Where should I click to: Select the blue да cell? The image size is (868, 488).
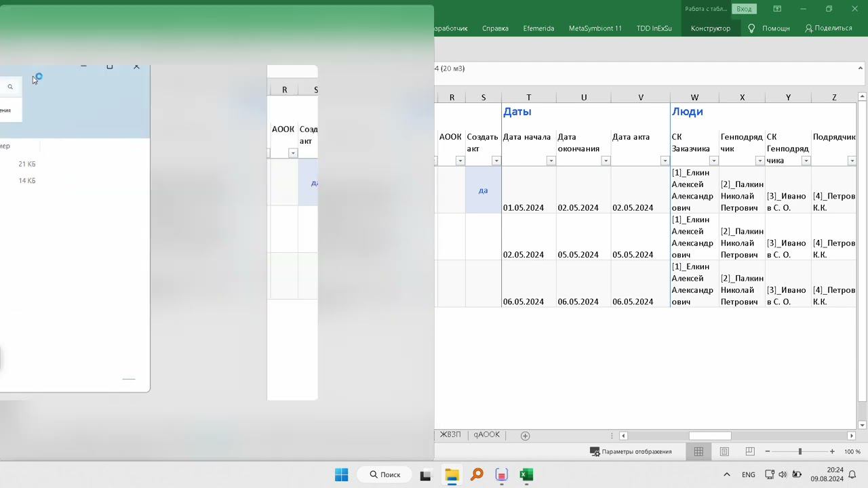(x=483, y=190)
